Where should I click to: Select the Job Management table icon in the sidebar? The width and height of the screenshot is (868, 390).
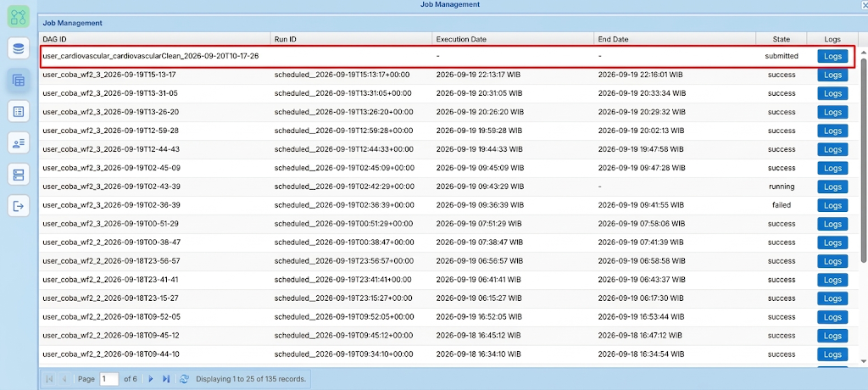point(19,81)
